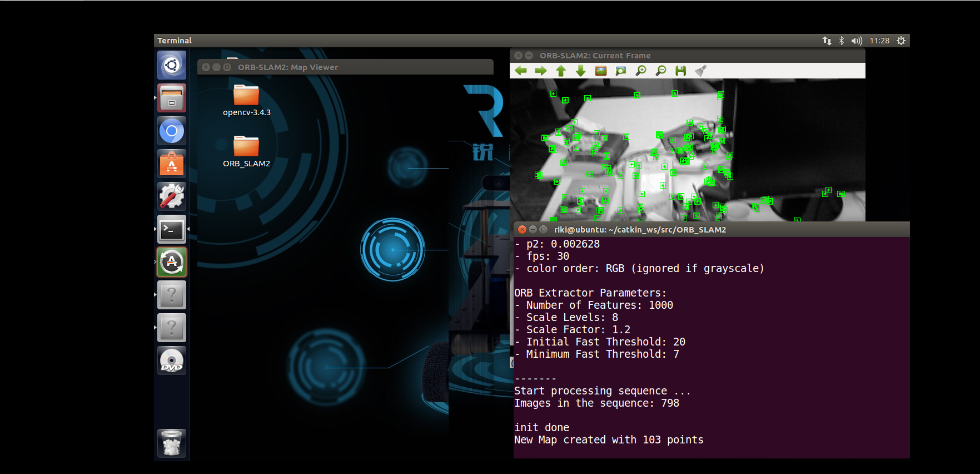
Task: Launch Chromium browser from the launcher
Action: [x=172, y=131]
